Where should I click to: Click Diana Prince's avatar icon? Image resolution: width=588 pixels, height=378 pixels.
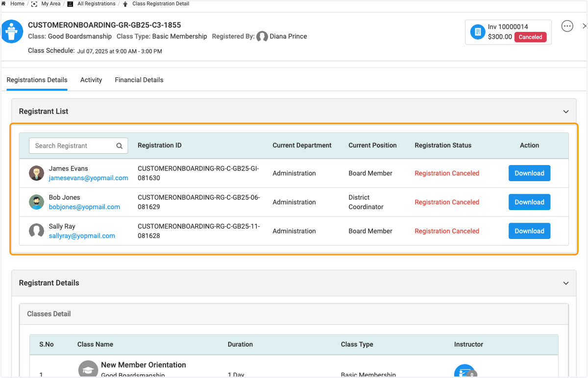click(x=262, y=36)
